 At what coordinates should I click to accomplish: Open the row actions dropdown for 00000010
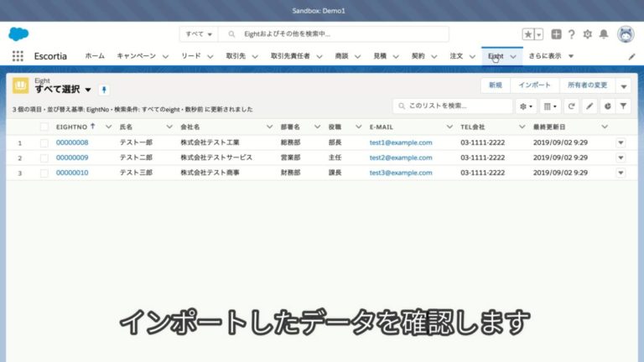pyautogui.click(x=621, y=173)
